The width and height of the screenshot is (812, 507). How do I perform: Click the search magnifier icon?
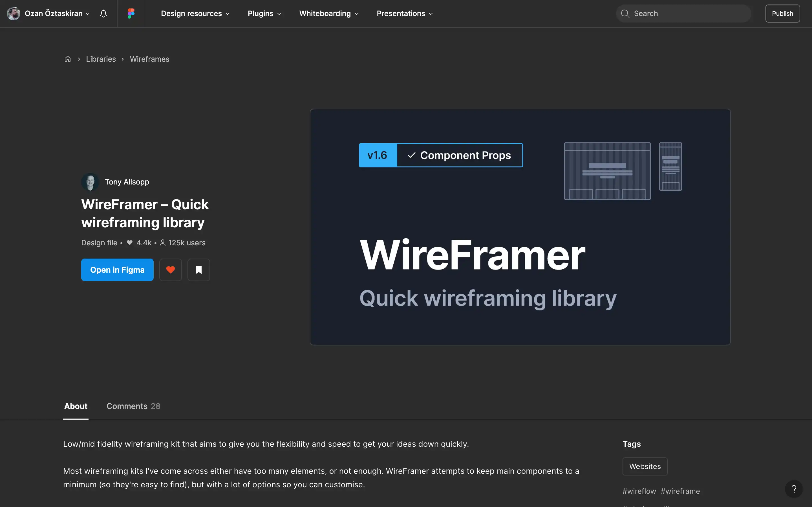(x=625, y=14)
